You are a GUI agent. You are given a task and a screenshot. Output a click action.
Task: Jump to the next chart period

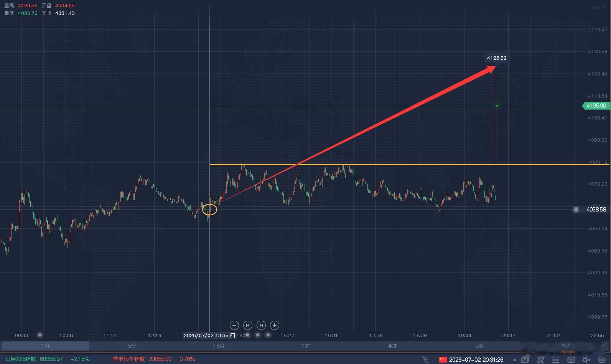(x=261, y=325)
